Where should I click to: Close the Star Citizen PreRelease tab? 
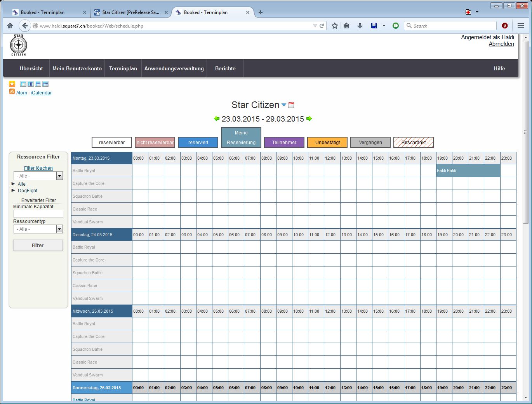point(166,12)
